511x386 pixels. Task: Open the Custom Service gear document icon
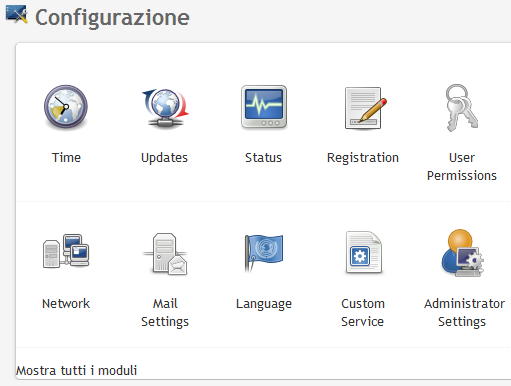(363, 252)
